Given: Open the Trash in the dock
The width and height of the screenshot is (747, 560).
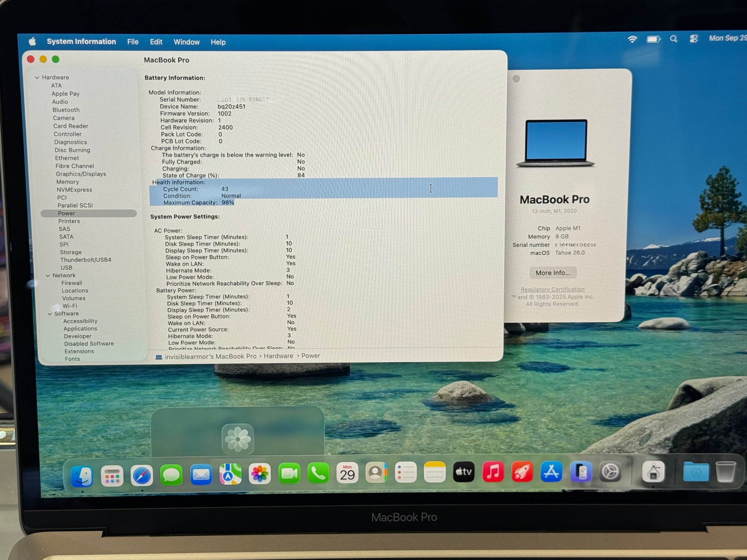Looking at the screenshot, I should (x=725, y=472).
